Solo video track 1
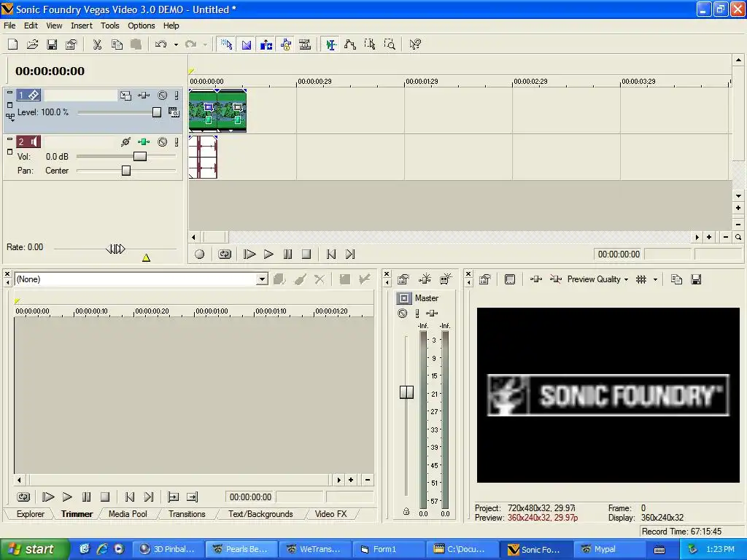Viewport: 747px width, 560px height. pyautogui.click(x=177, y=96)
